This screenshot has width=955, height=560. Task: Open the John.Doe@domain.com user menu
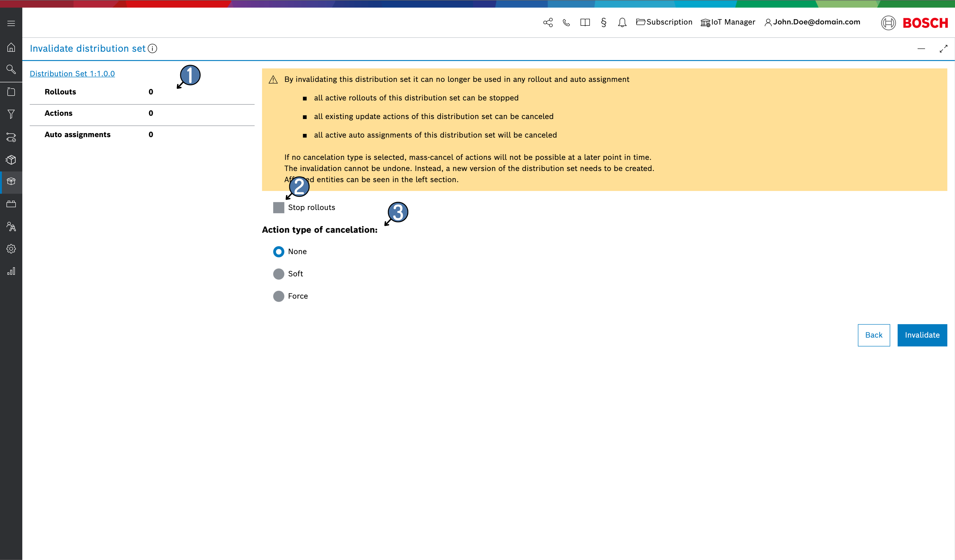click(x=812, y=22)
